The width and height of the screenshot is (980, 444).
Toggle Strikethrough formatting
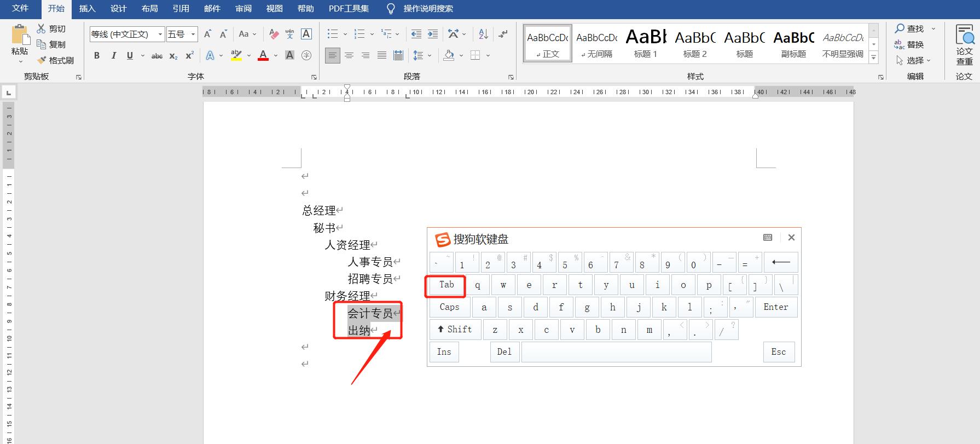157,55
